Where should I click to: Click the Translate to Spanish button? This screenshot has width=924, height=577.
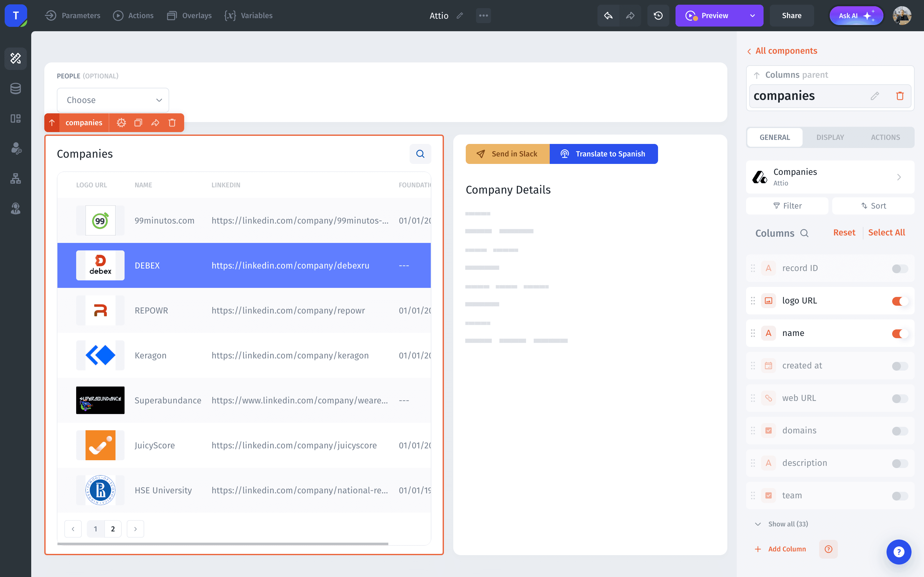(x=603, y=154)
